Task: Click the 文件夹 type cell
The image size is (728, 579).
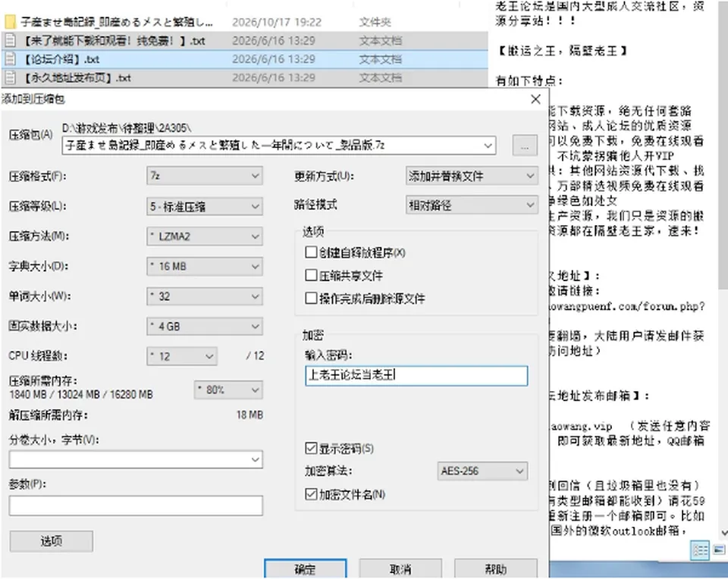Action: 375,22
